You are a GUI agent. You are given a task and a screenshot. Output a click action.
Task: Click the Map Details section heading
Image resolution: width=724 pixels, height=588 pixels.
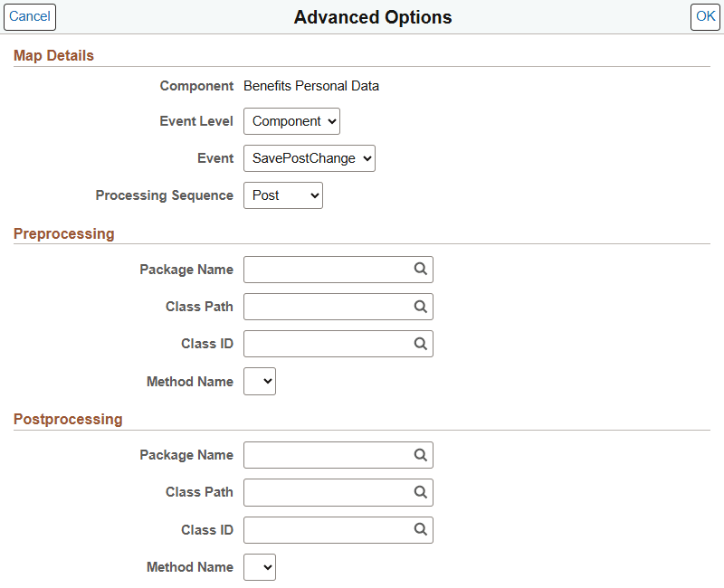pyautogui.click(x=53, y=55)
